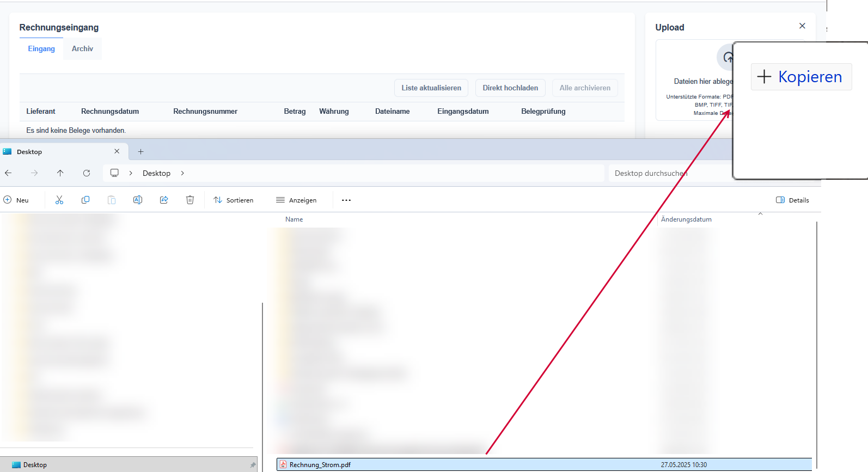The image size is (868, 472).
Task: Click the Share icon in Explorer toolbar
Action: [x=164, y=200]
